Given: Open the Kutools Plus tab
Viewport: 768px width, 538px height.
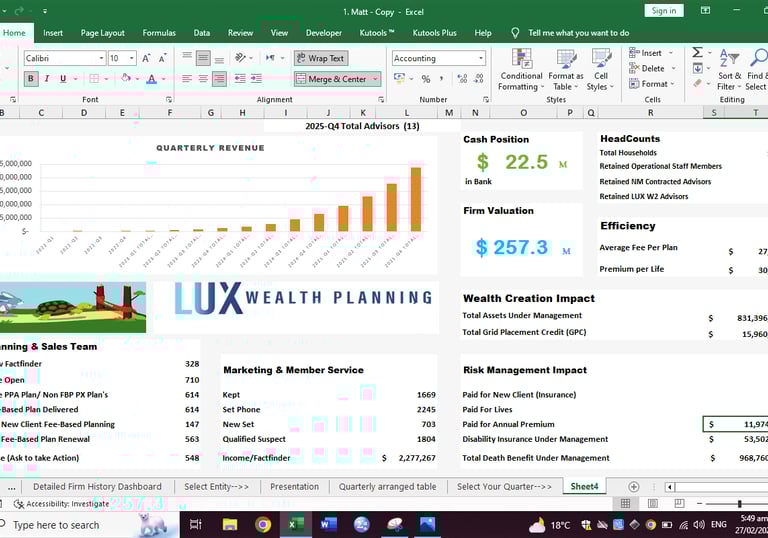Looking at the screenshot, I should 434,33.
